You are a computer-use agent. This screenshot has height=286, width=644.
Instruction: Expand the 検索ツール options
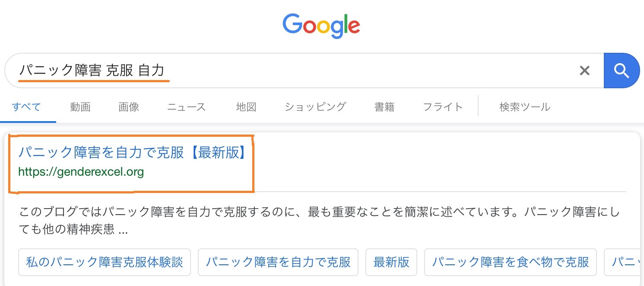[x=525, y=106]
